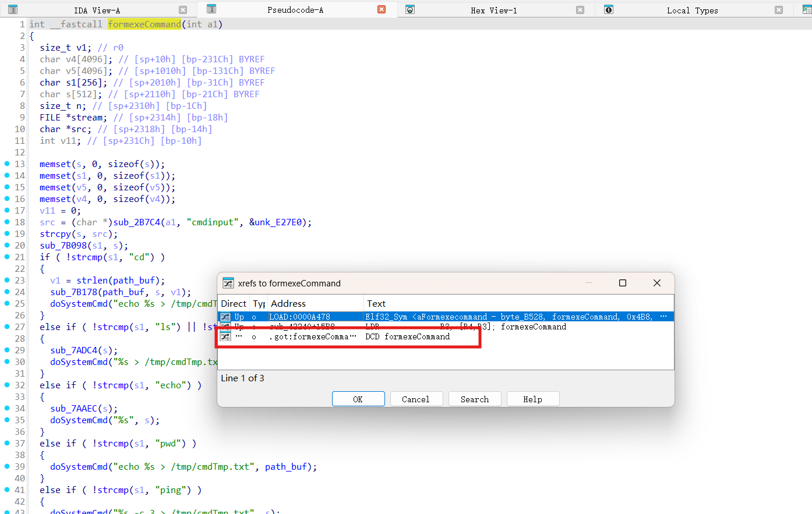
Task: Click the Search button in xrefs dialog
Action: (x=475, y=399)
